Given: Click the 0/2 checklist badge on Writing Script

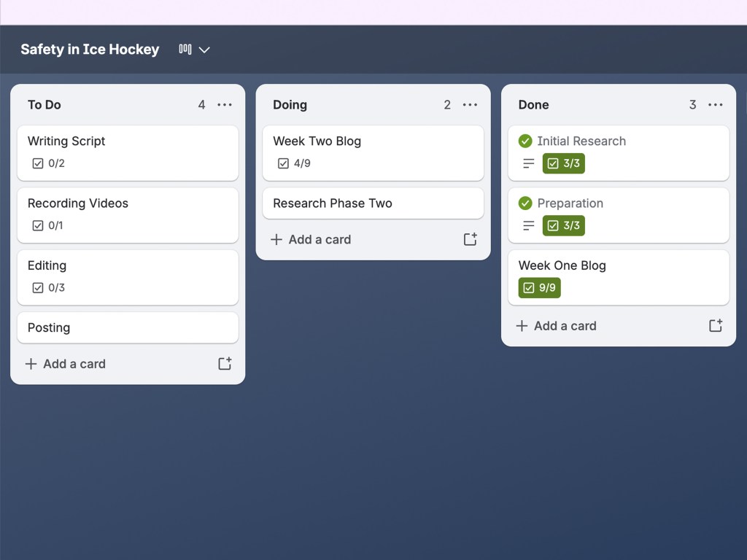Looking at the screenshot, I should coord(49,163).
